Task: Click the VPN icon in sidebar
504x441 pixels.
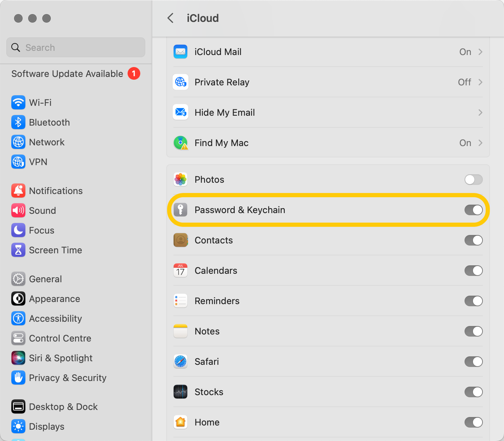Action: coord(18,162)
